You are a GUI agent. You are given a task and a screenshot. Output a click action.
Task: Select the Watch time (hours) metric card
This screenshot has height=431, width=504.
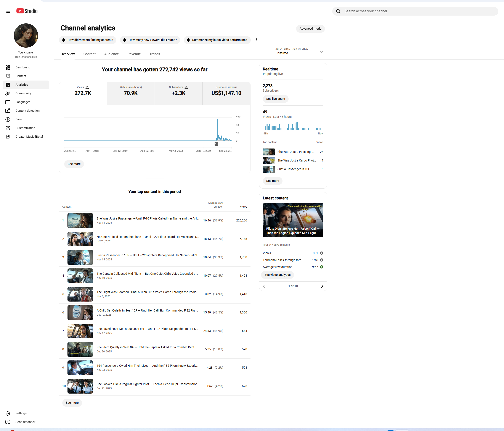tap(131, 94)
